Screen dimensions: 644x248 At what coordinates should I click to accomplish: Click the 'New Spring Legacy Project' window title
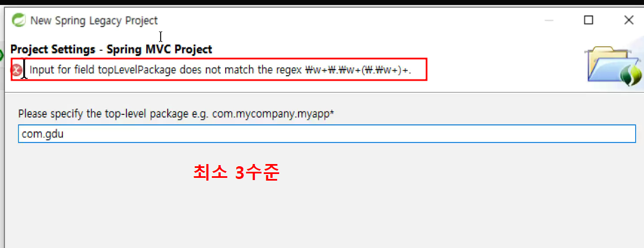tap(94, 20)
